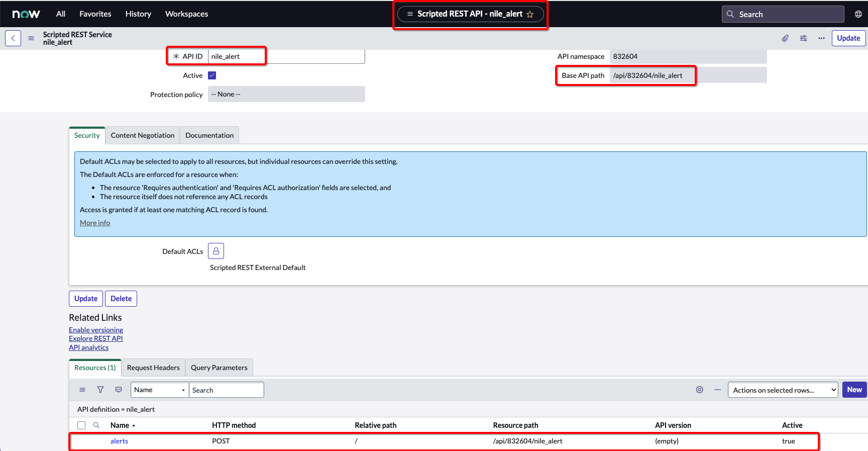Open list personalize gear icon
This screenshot has width=868, height=451.
700,390
